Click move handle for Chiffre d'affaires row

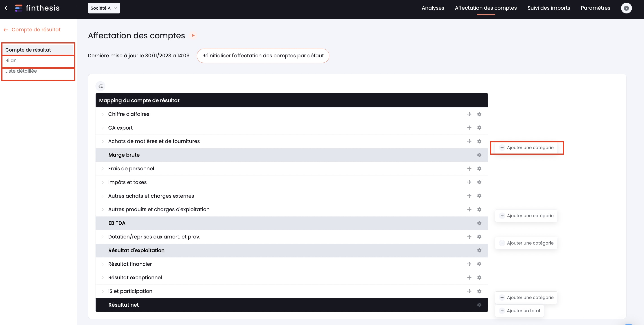469,114
